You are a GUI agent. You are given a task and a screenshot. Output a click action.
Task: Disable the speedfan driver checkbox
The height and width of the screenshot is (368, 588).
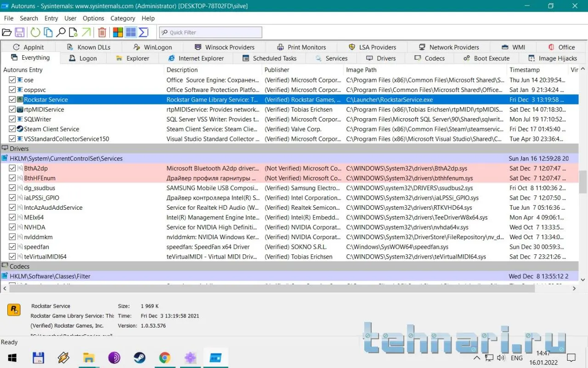12,247
